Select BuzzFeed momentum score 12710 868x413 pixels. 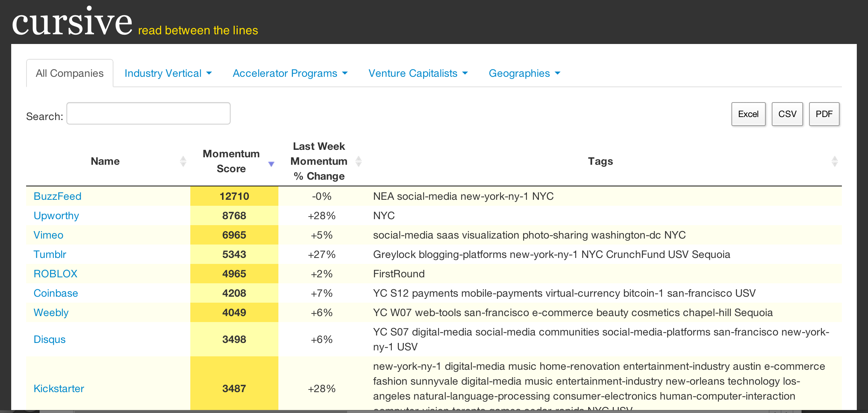coord(234,196)
